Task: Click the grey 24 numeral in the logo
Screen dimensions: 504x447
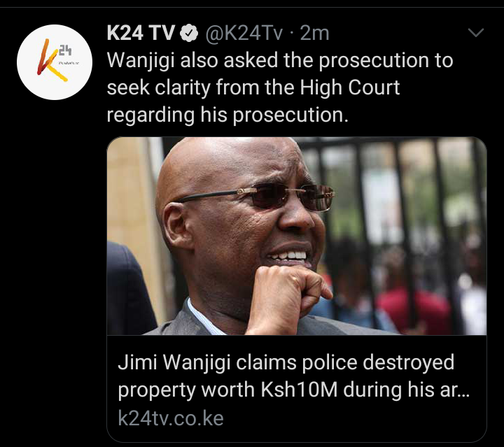Action: (x=65, y=50)
